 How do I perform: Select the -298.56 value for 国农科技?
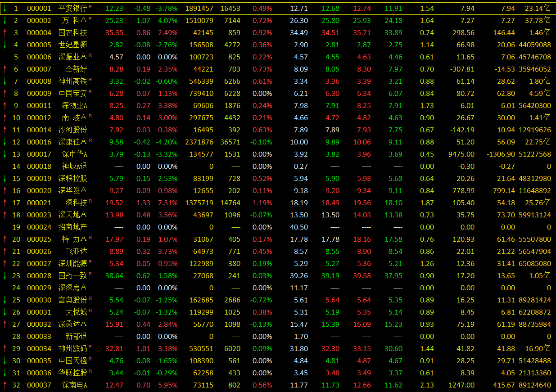click(x=461, y=32)
